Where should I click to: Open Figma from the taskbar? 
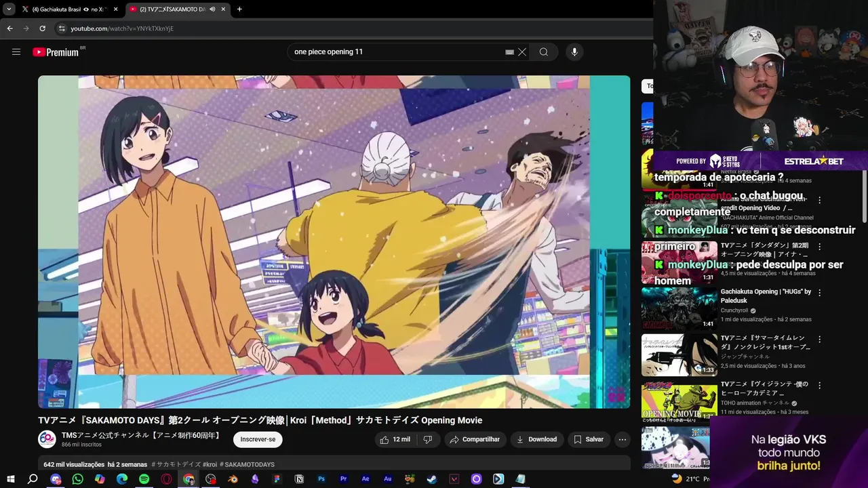pos(277,479)
